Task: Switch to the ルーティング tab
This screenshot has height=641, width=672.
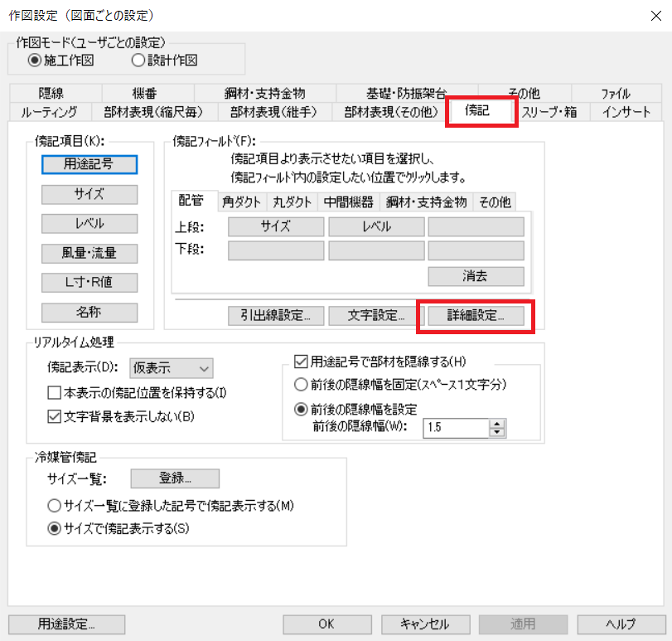Action: click(x=50, y=112)
